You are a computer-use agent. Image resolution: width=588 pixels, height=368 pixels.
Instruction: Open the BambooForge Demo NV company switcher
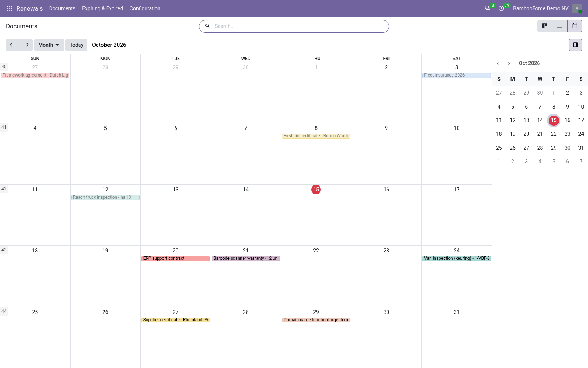point(541,8)
